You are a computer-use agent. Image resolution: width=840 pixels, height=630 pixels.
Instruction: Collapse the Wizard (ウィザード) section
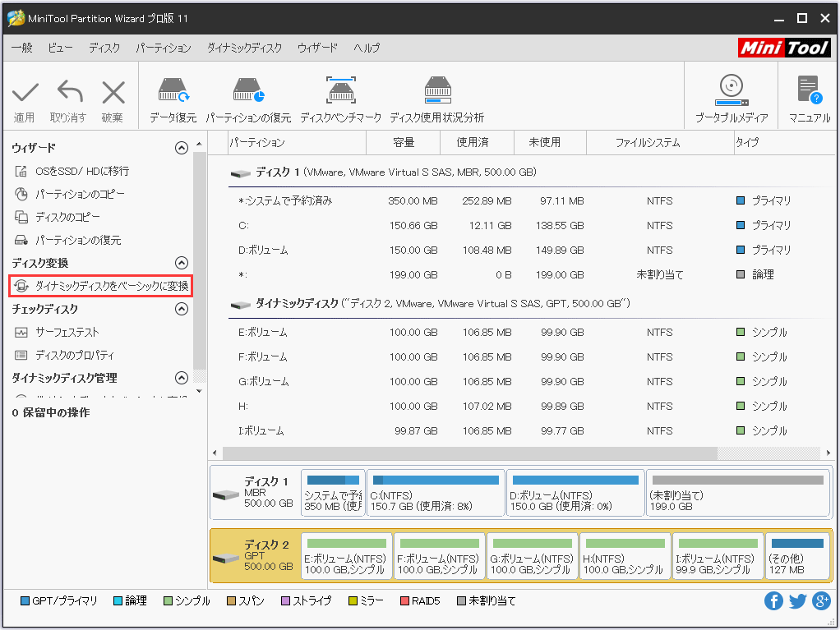coord(182,148)
